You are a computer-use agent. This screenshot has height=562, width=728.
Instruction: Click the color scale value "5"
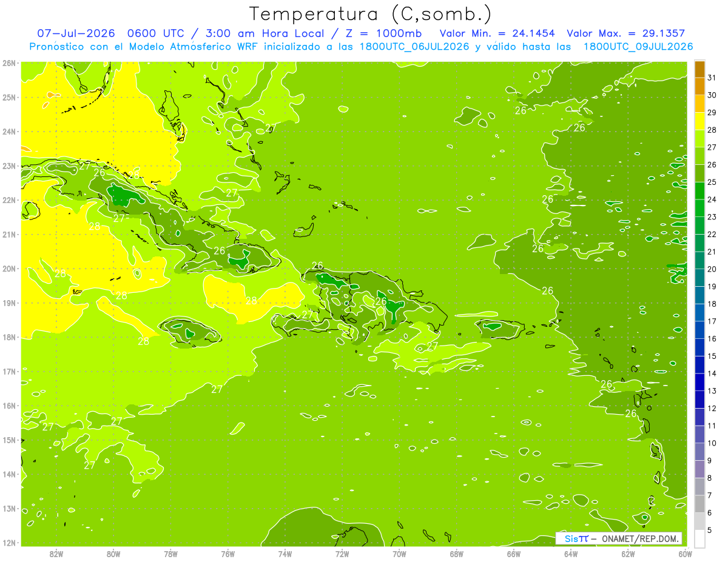pyautogui.click(x=710, y=530)
